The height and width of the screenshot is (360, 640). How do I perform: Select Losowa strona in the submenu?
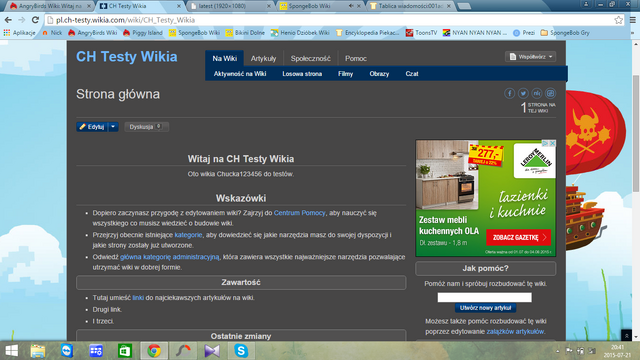[x=302, y=74]
